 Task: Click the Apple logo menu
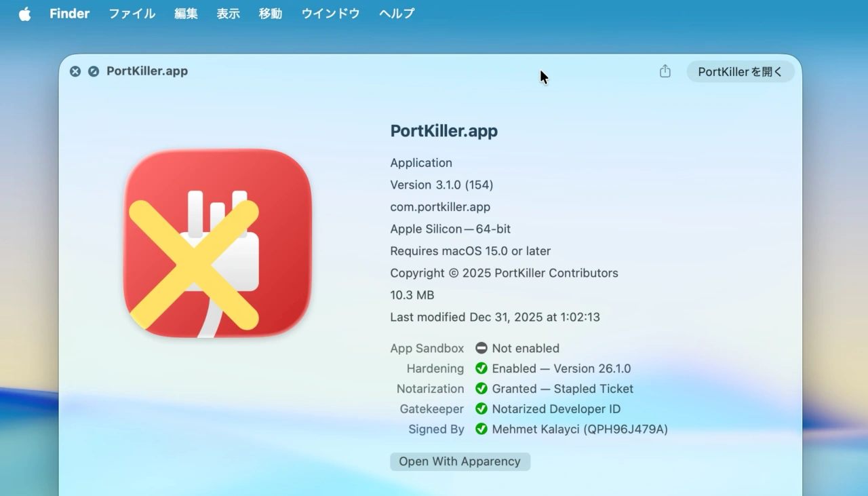[x=25, y=14]
